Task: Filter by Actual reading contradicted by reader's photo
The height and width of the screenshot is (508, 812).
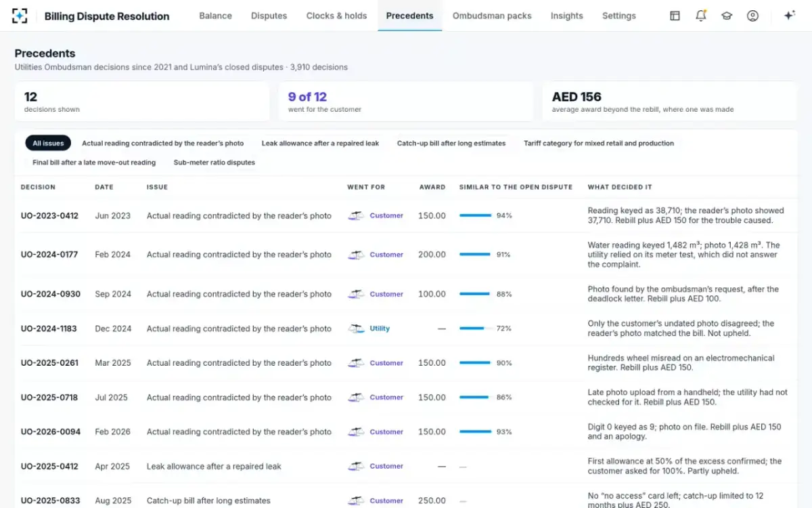Action: [162, 144]
